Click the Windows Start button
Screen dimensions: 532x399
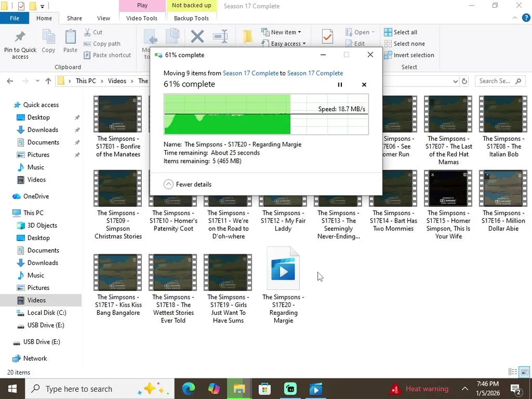click(x=12, y=389)
